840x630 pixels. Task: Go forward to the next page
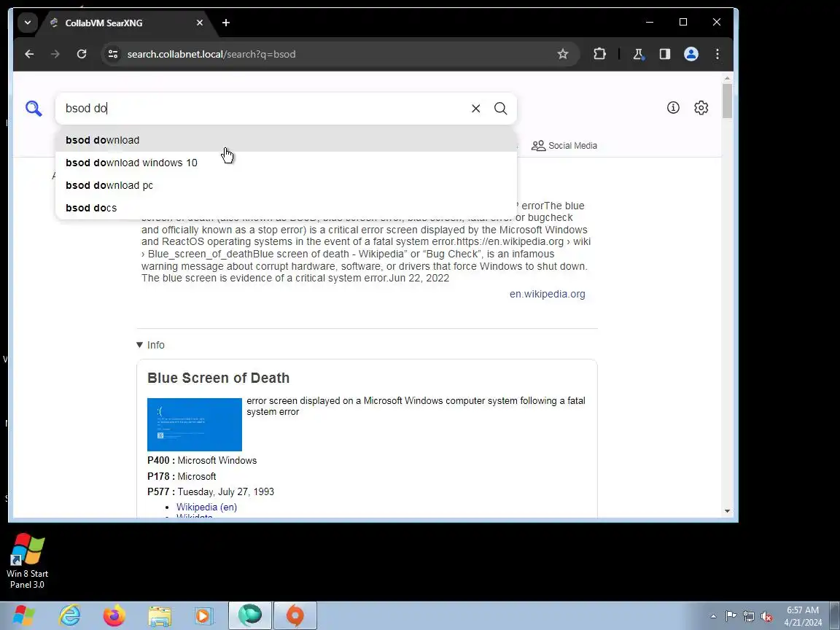55,54
